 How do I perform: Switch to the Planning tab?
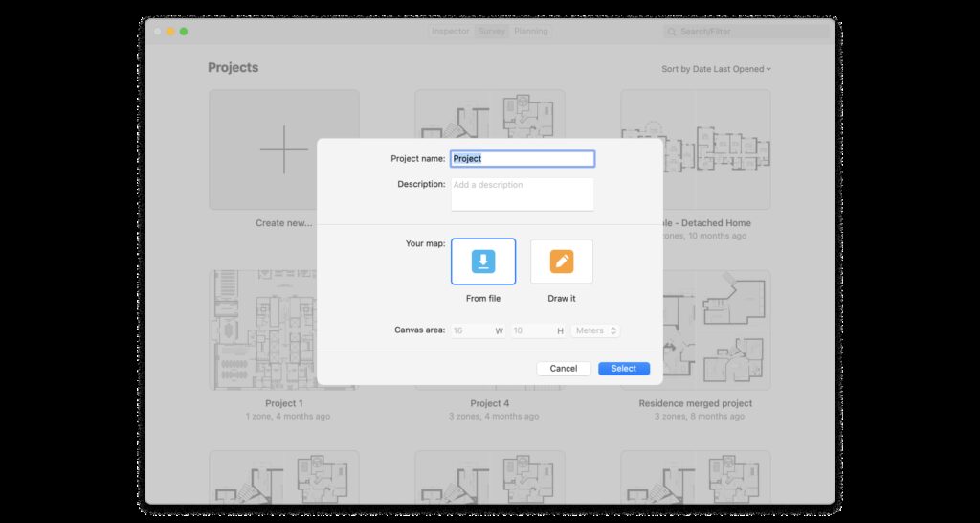(x=530, y=32)
